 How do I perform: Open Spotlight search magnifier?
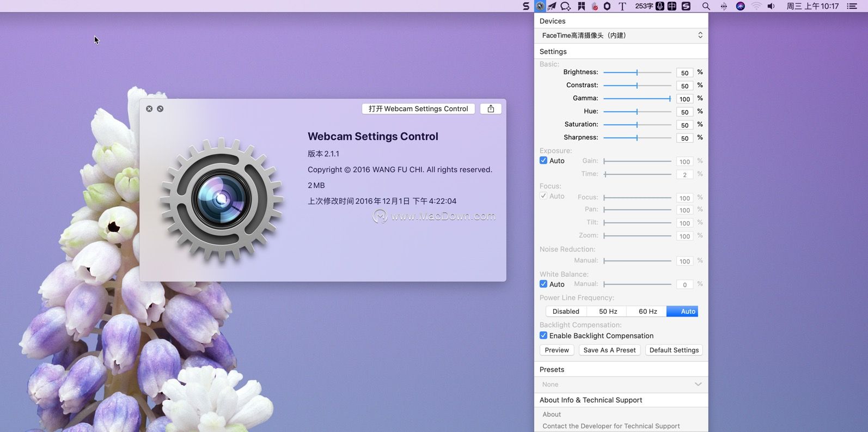coord(706,6)
